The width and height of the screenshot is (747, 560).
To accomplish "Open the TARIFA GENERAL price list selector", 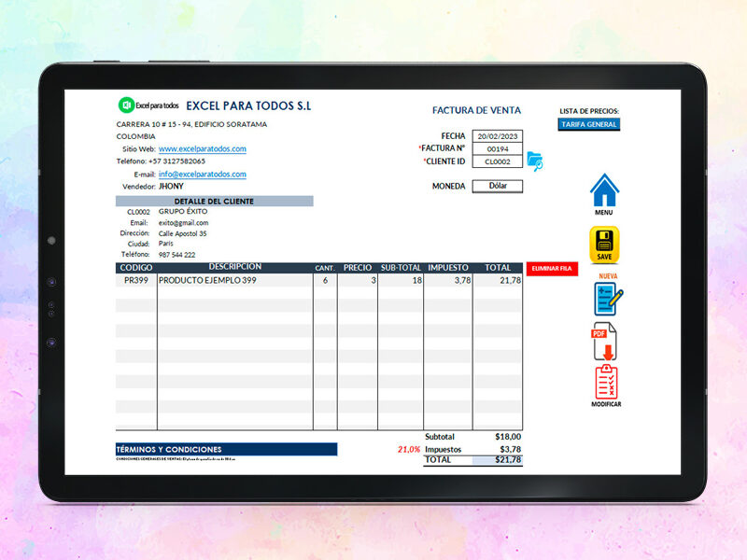I will point(589,124).
